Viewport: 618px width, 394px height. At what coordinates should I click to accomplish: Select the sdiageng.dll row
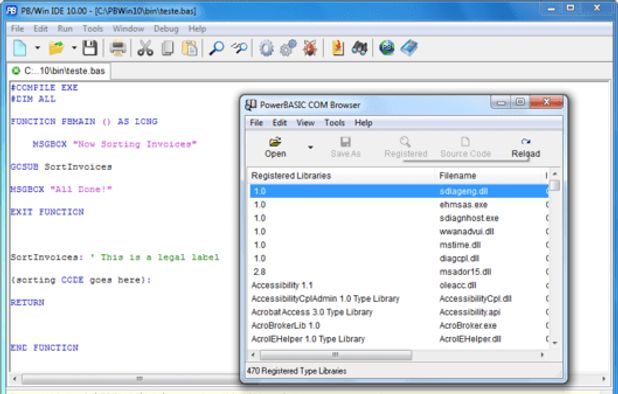click(399, 191)
